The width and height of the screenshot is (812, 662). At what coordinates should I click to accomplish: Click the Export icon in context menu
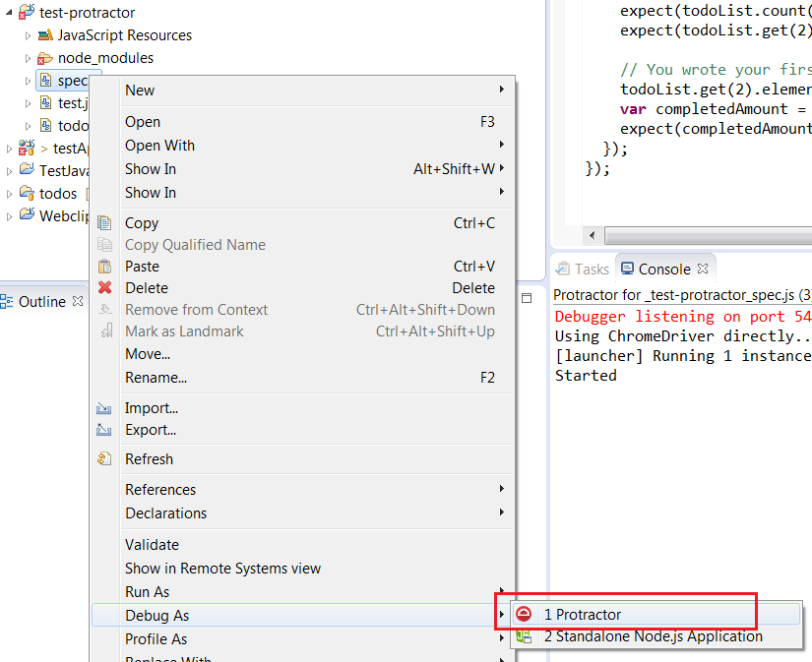(x=105, y=430)
